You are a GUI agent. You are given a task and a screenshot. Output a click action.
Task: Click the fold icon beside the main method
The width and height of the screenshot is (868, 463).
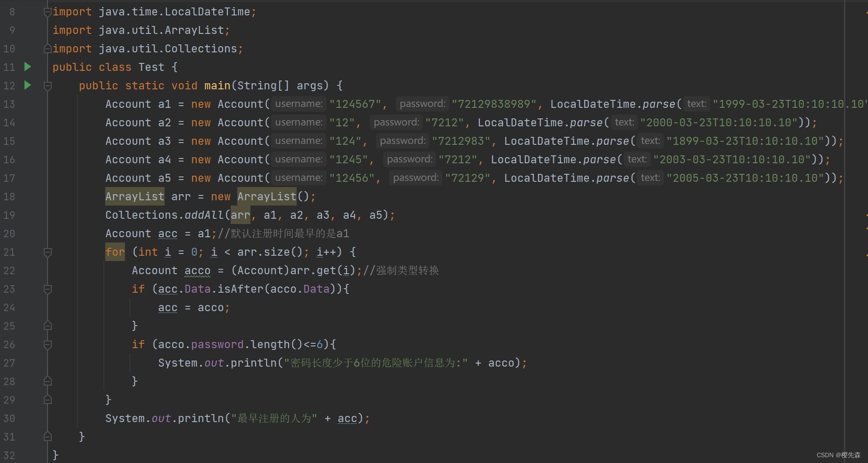click(48, 85)
